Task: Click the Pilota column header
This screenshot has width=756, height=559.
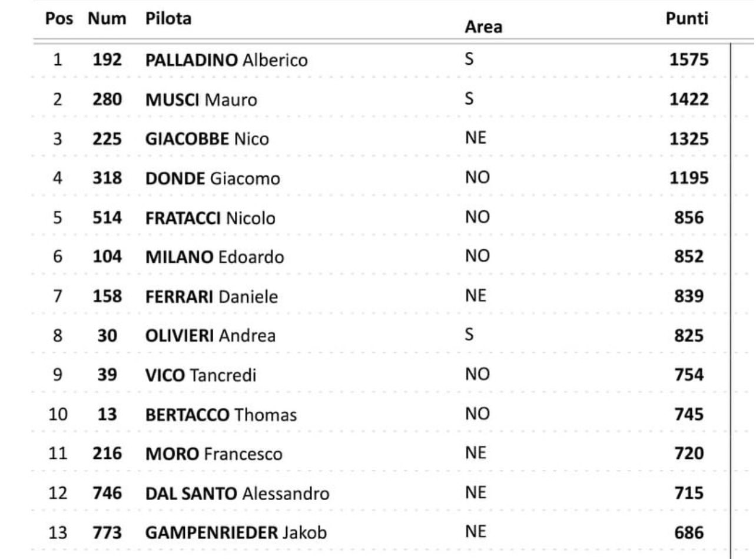Action: [x=168, y=19]
